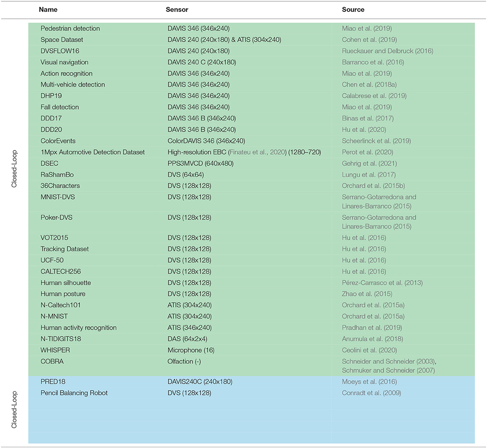Click the 1Mpx Automotive Detection Dataset name
This screenshot has width=487, height=448.
(92, 152)
